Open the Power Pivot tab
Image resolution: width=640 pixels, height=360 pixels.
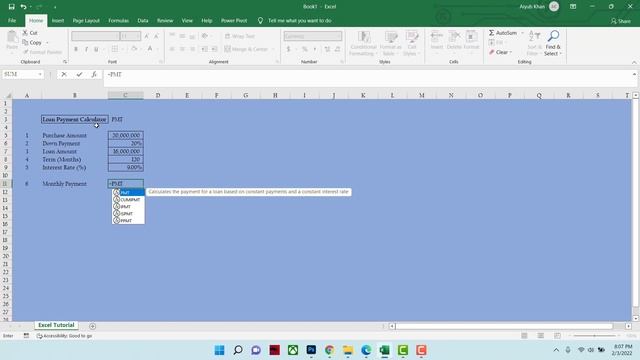coord(234,20)
